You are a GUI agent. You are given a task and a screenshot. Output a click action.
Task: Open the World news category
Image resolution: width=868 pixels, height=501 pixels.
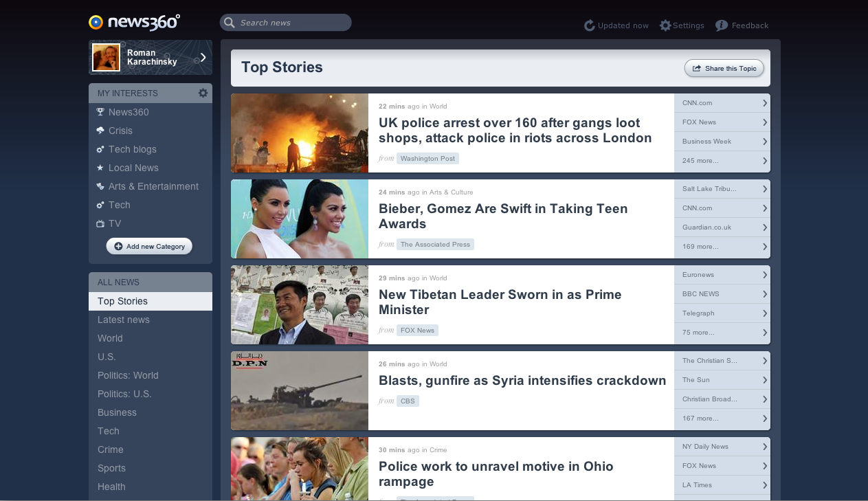coord(151,338)
